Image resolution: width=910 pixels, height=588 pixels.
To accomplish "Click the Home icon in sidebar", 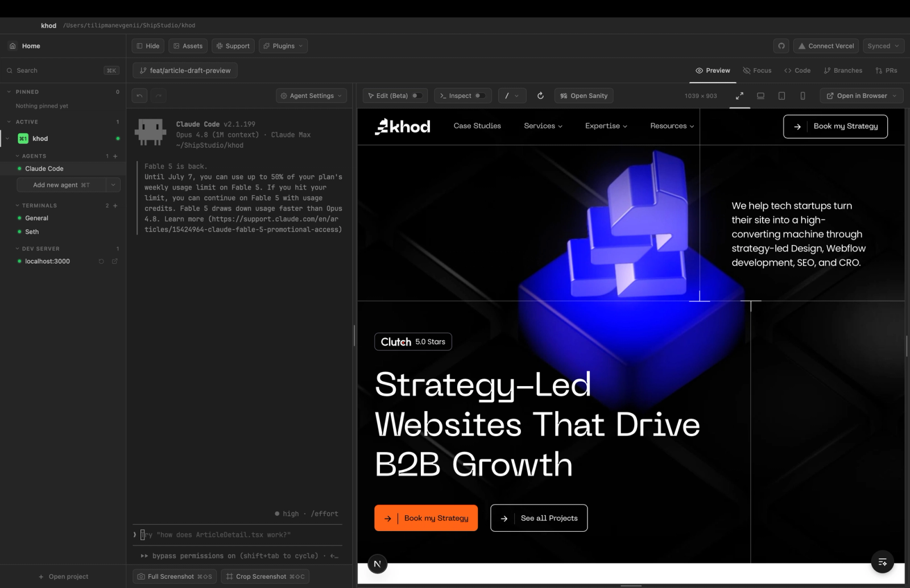I will pos(13,46).
